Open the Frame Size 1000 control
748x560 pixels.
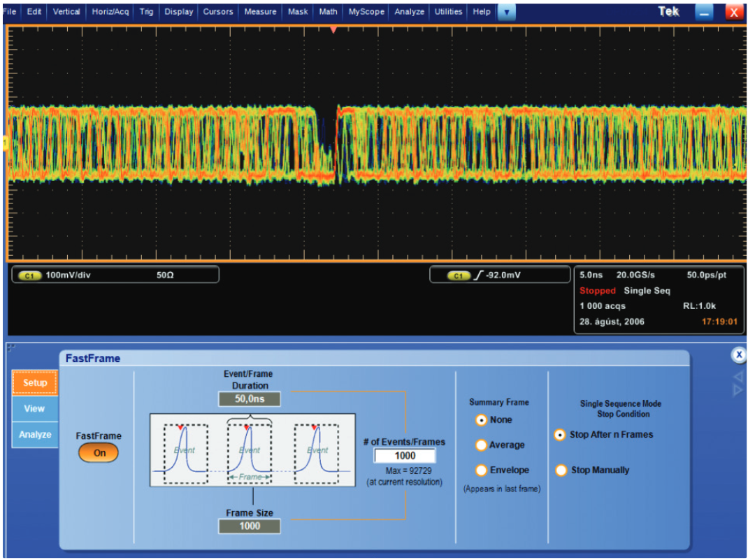click(250, 526)
